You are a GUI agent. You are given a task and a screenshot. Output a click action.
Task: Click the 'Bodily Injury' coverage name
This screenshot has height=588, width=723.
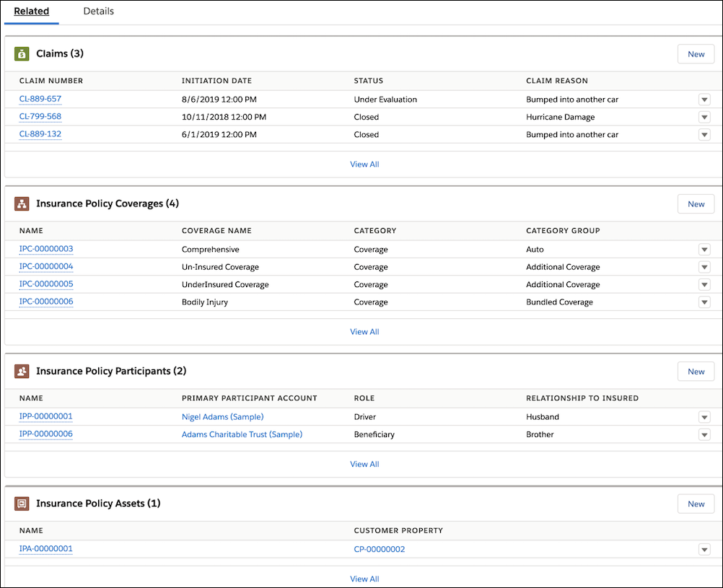tap(205, 302)
